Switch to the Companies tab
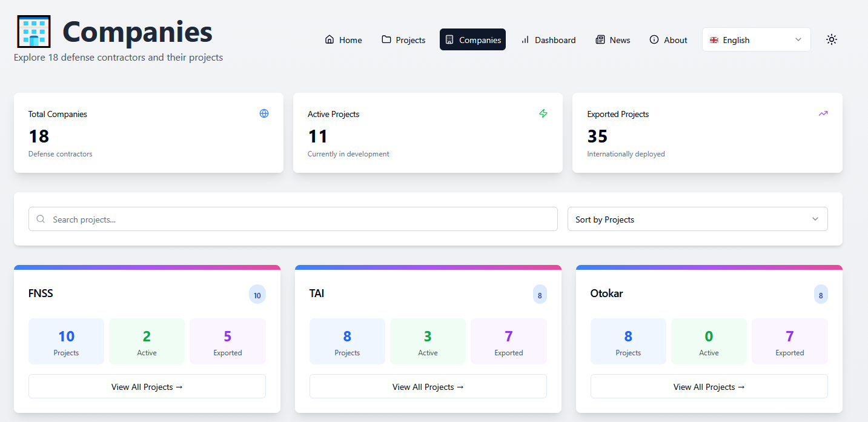868x422 pixels. pos(472,39)
